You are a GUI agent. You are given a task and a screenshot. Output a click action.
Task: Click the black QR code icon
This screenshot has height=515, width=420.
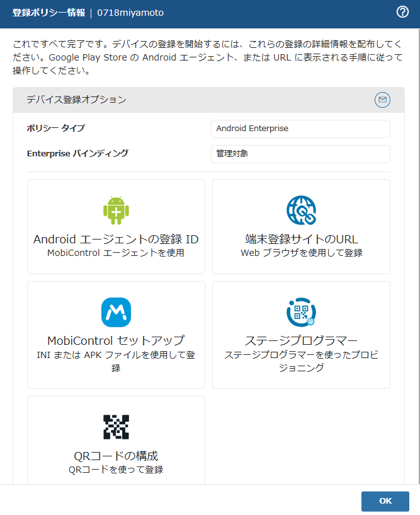coord(116,427)
